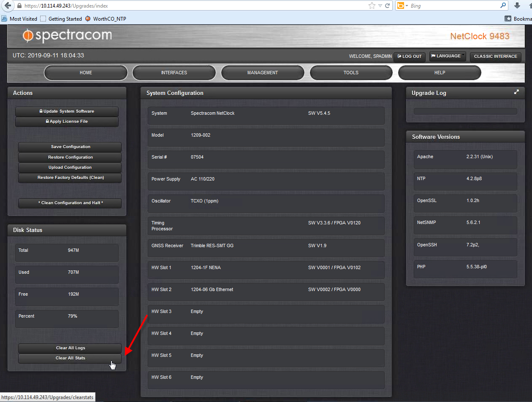Click the Spectracom logo
The width and height of the screenshot is (532, 402).
[68, 35]
